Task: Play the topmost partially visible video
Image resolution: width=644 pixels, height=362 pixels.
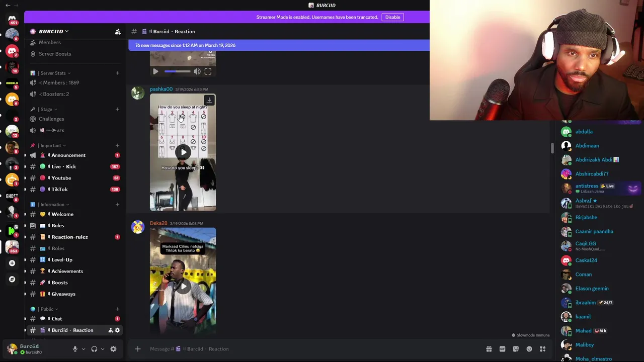Action: [x=155, y=71]
